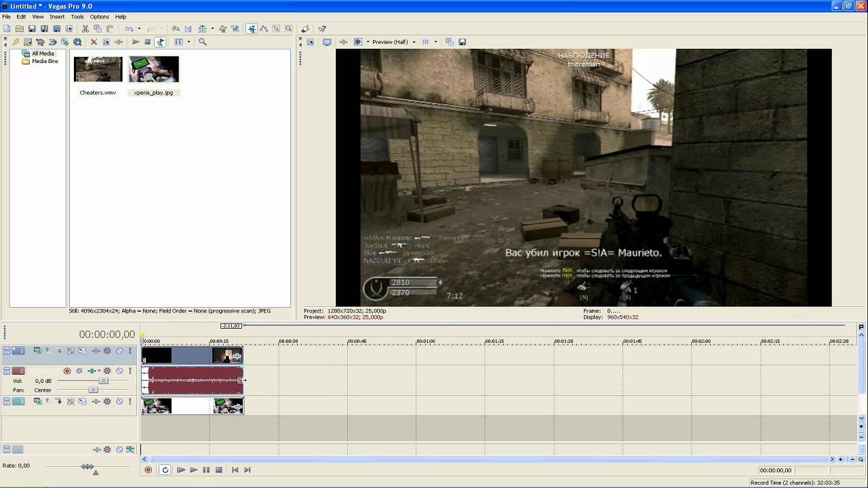Image resolution: width=868 pixels, height=488 pixels.
Task: Save the project with the floppy icon
Action: click(x=32, y=28)
